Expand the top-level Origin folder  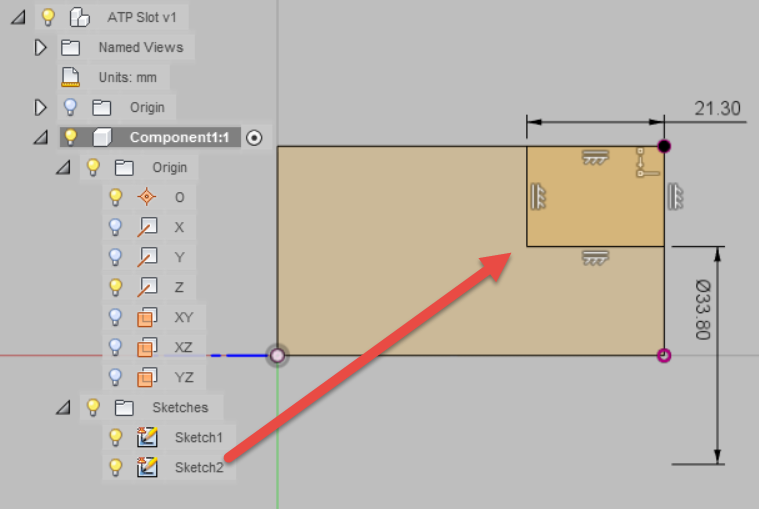click(41, 107)
